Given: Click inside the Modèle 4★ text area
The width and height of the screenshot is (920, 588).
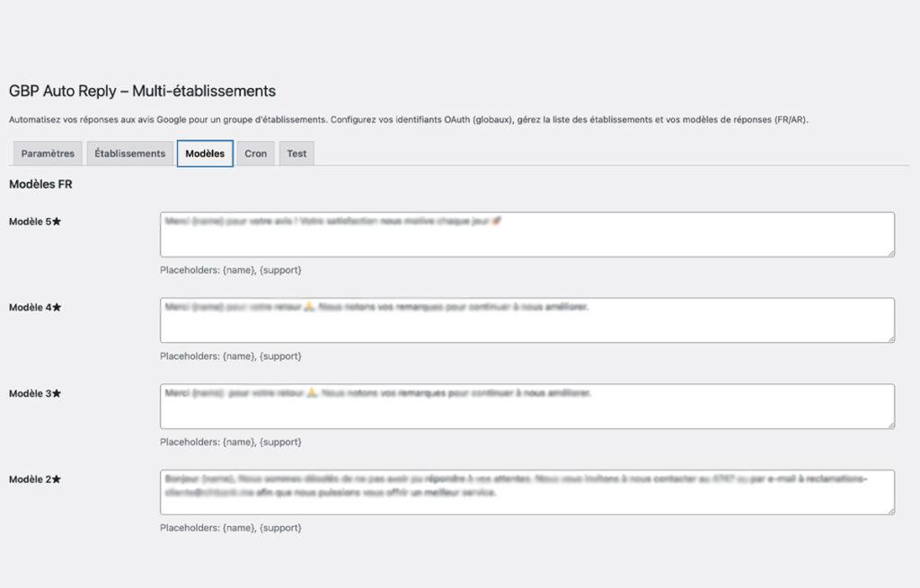Looking at the screenshot, I should click(x=526, y=320).
